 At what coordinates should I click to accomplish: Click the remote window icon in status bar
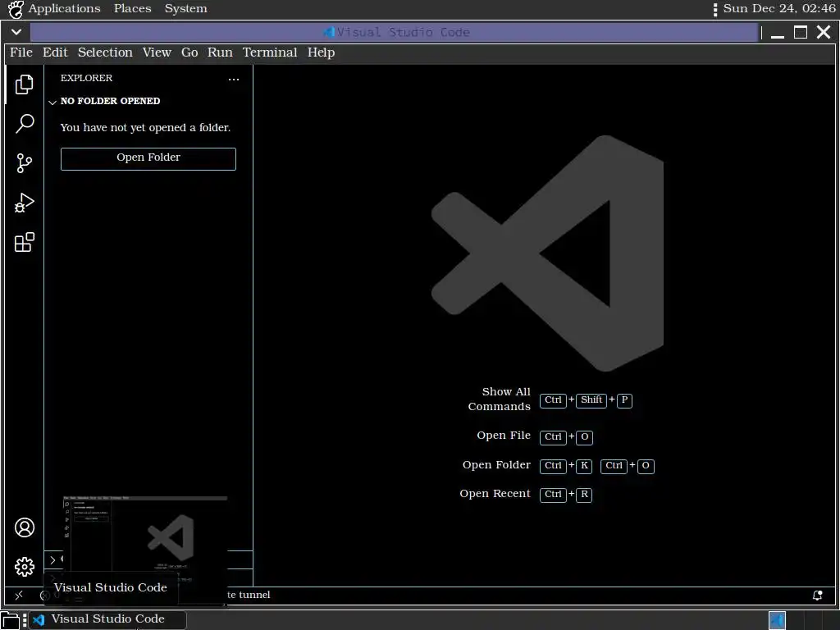pos(19,596)
